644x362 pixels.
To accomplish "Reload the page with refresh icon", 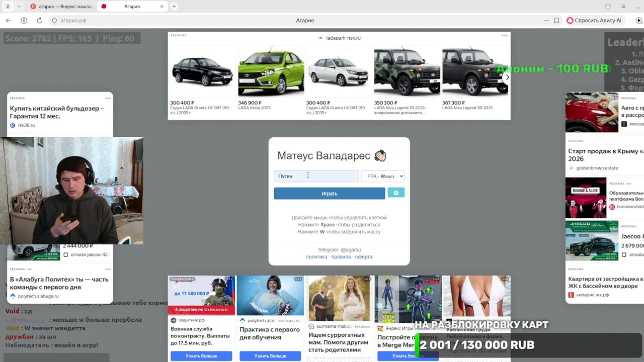I will (x=39, y=21).
